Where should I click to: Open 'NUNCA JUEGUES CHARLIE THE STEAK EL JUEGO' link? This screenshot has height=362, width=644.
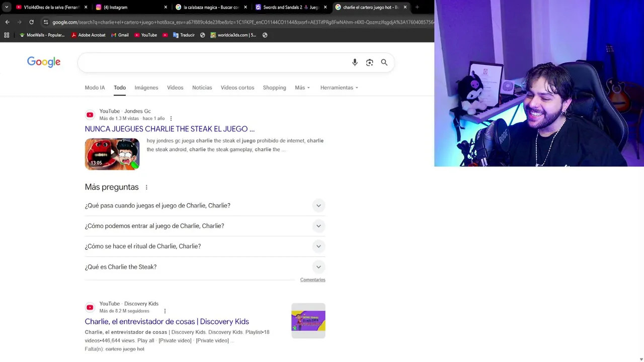click(170, 129)
